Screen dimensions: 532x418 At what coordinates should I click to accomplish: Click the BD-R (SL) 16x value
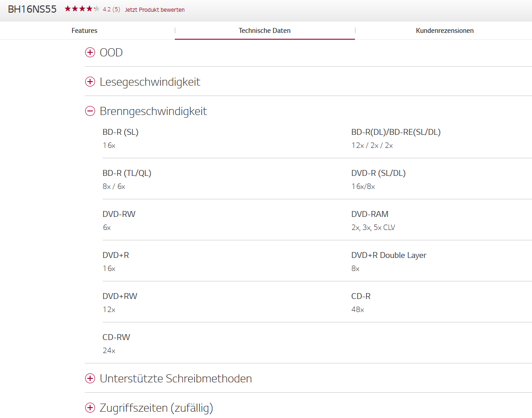(x=109, y=145)
